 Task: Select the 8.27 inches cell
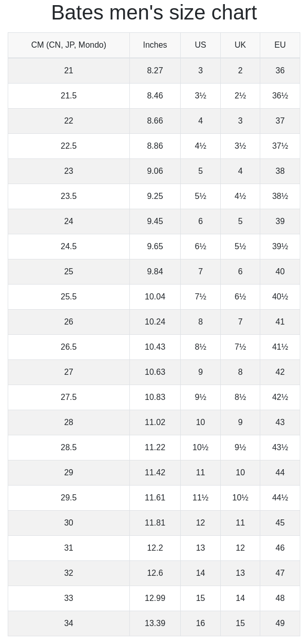(155, 71)
